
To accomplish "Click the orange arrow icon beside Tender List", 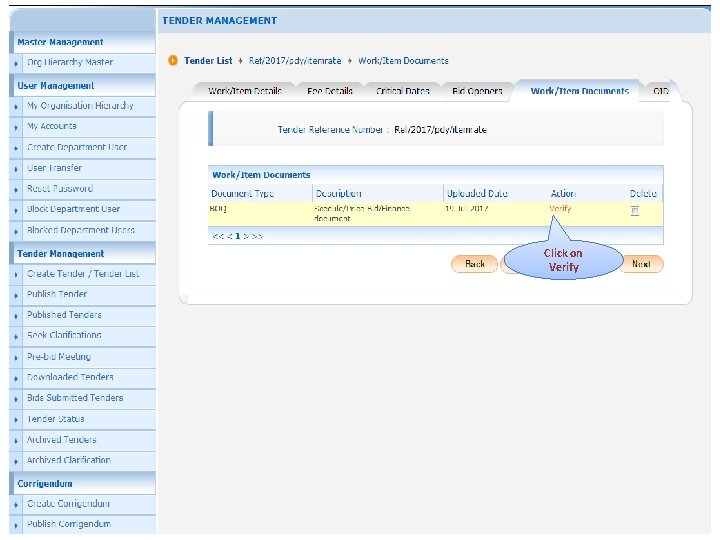I will coord(173,61).
